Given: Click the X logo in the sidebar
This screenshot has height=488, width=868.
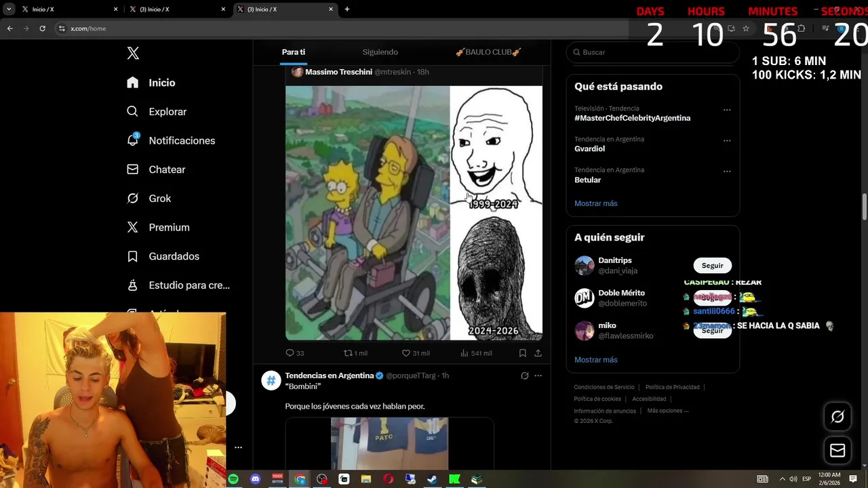Looking at the screenshot, I should 133,54.
